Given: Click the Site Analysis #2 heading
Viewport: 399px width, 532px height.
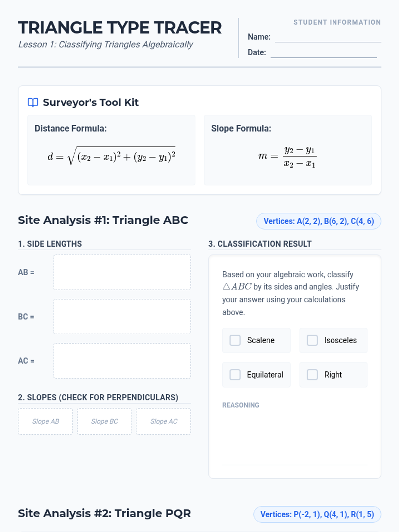Looking at the screenshot, I should click(x=104, y=513).
